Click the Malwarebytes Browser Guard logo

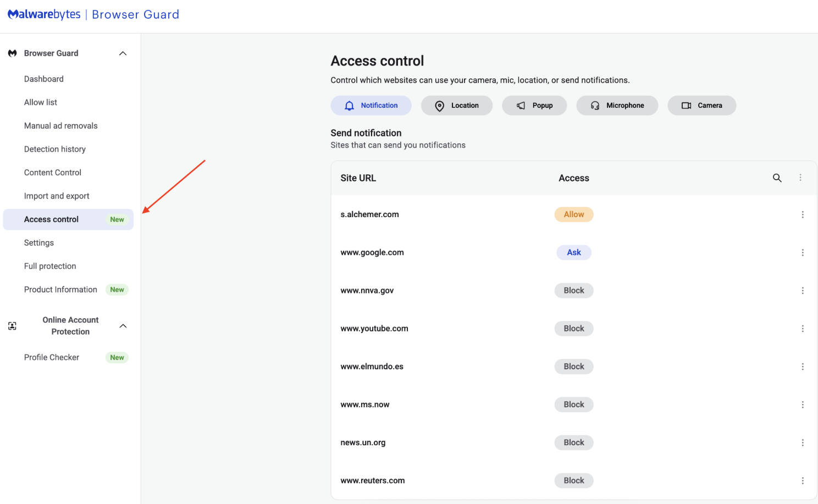[93, 15]
